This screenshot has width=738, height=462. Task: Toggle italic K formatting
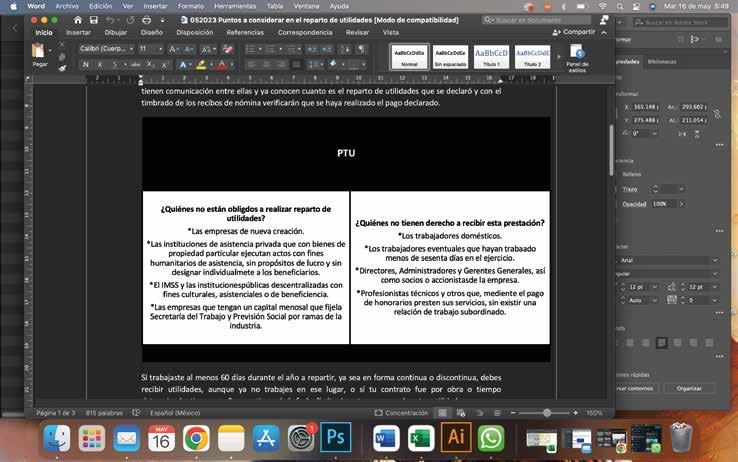point(100,64)
